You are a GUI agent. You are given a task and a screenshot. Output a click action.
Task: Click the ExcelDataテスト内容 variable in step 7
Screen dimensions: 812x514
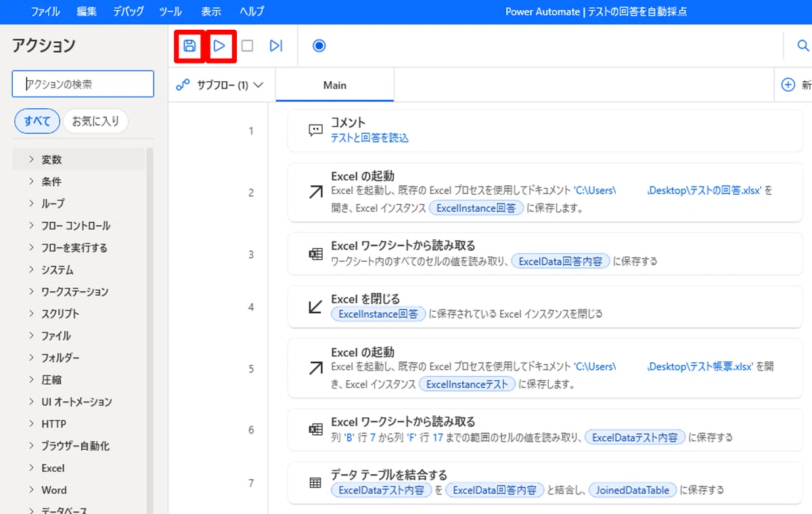click(381, 490)
